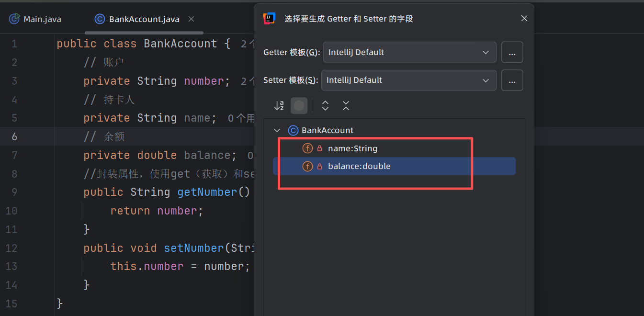Viewport: 644px width, 316px height.
Task: Close the BankAccount.java editor tab
Action: coord(191,19)
